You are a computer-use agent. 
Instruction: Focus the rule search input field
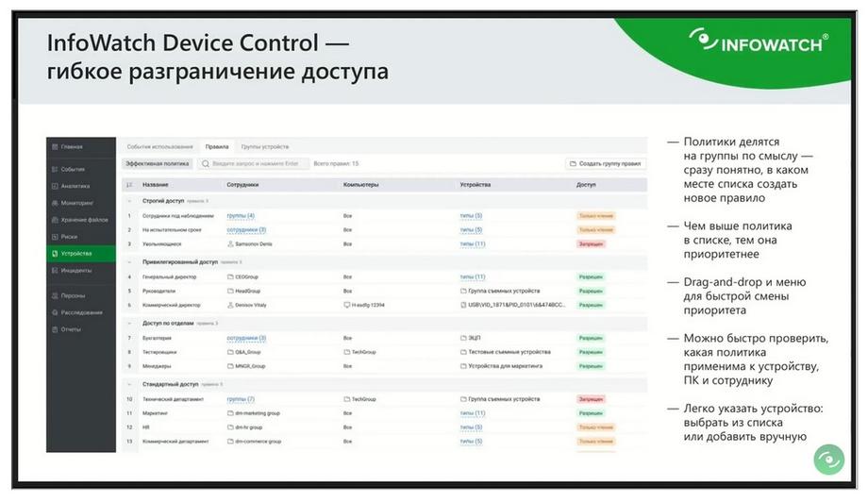(253, 164)
